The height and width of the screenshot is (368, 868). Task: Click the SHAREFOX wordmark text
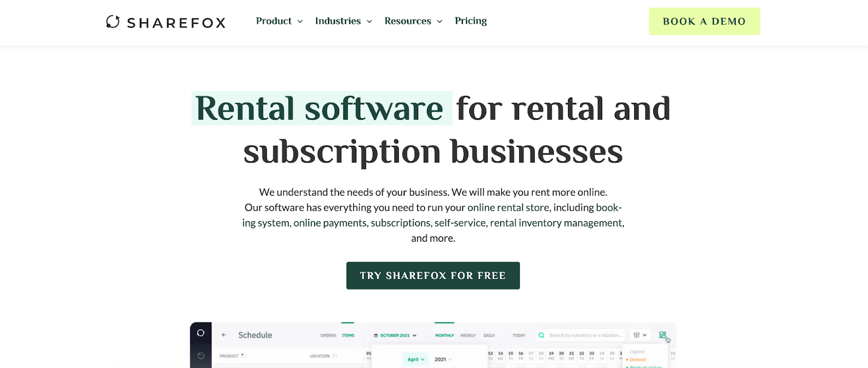coord(176,23)
